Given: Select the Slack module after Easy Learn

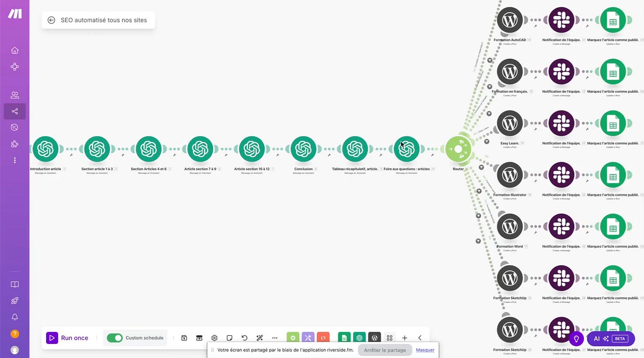Looking at the screenshot, I should [x=561, y=123].
